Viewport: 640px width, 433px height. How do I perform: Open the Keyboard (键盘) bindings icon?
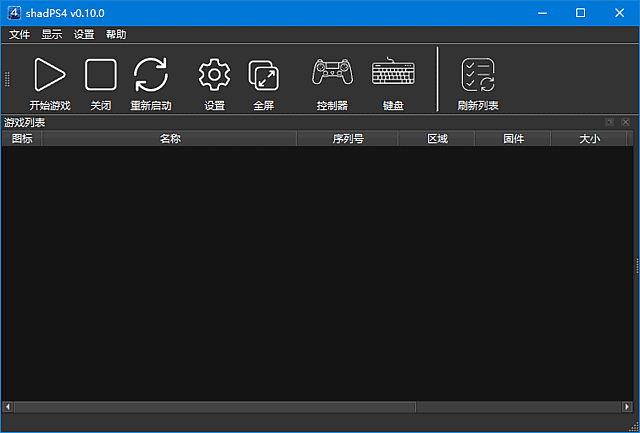pyautogui.click(x=393, y=75)
